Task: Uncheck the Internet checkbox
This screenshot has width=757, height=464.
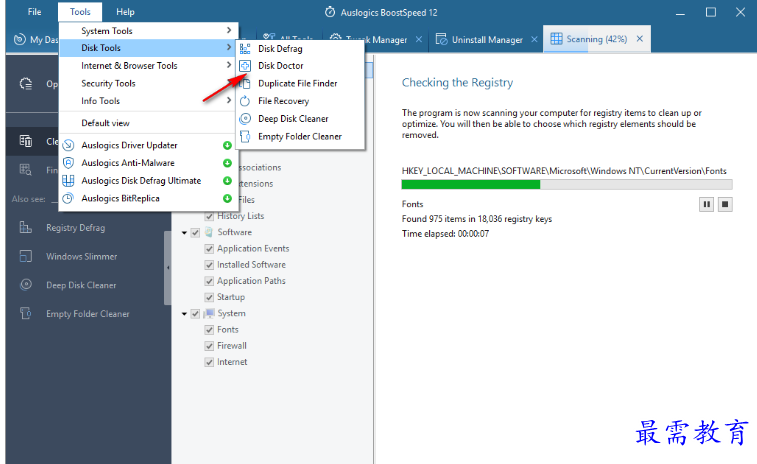Action: (x=209, y=362)
